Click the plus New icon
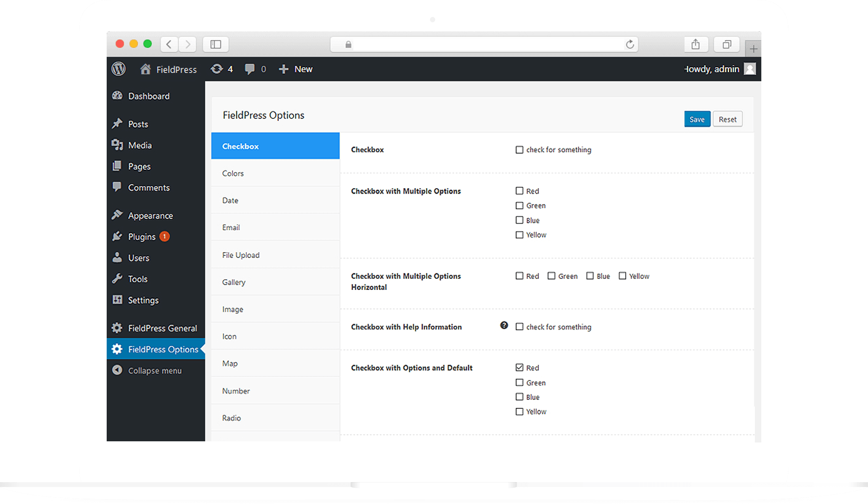The width and height of the screenshot is (868, 504). (284, 69)
